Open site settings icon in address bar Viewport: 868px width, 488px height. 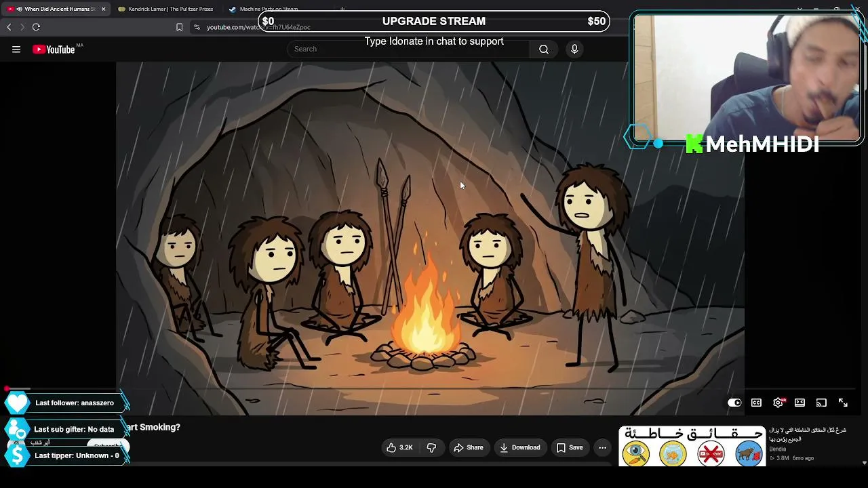pyautogui.click(x=197, y=27)
